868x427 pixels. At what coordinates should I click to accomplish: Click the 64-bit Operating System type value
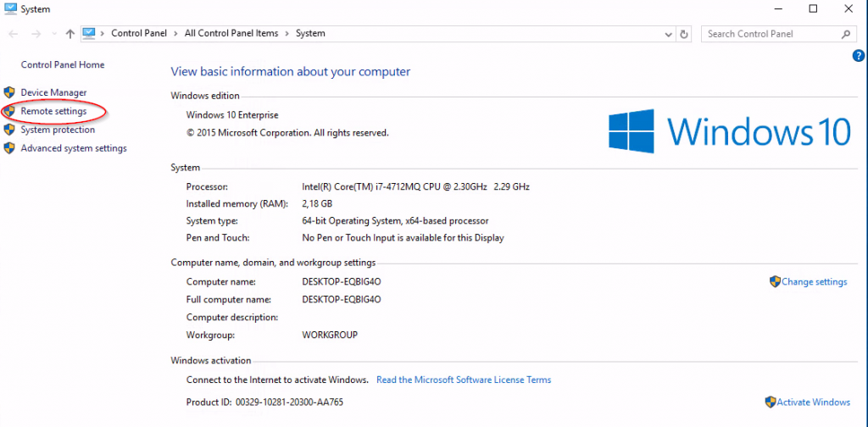tap(395, 221)
